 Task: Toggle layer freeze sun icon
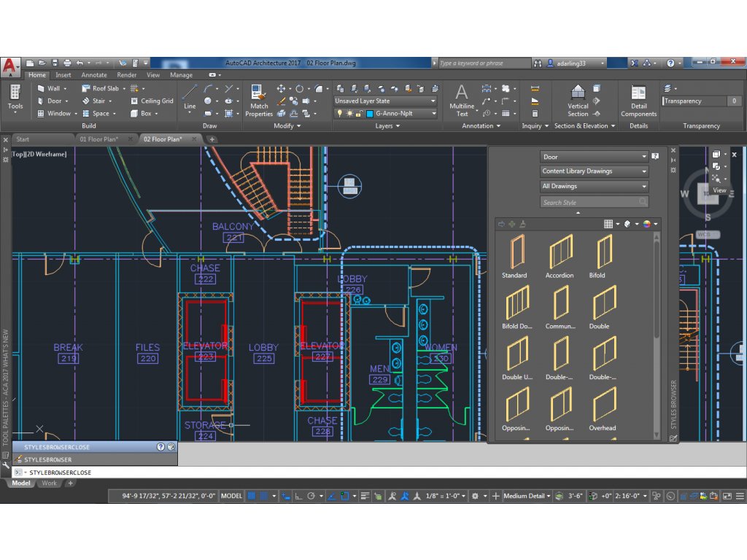349,113
